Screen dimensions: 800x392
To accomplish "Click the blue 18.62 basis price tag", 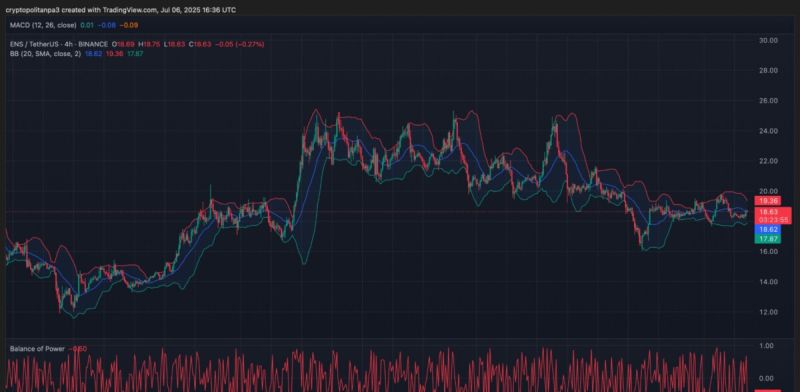I will tap(767, 230).
